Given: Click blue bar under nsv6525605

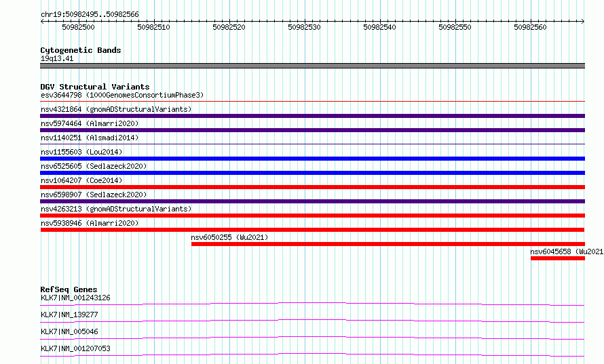Looking at the screenshot, I should (x=312, y=173).
